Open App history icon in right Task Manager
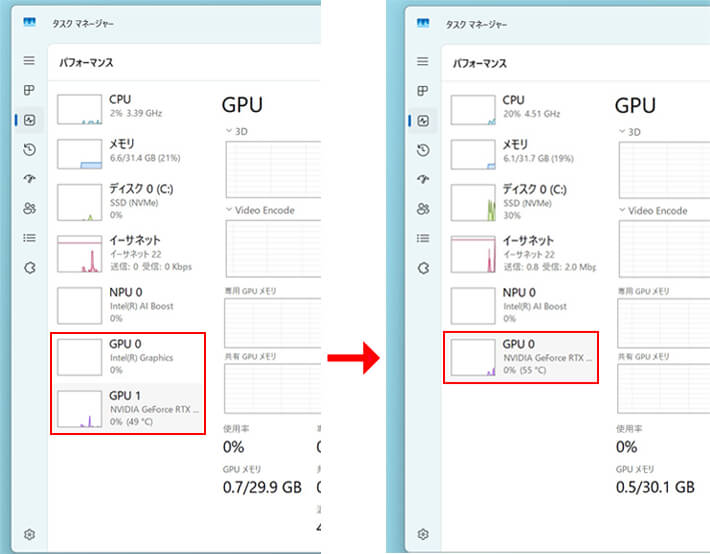 (x=423, y=150)
